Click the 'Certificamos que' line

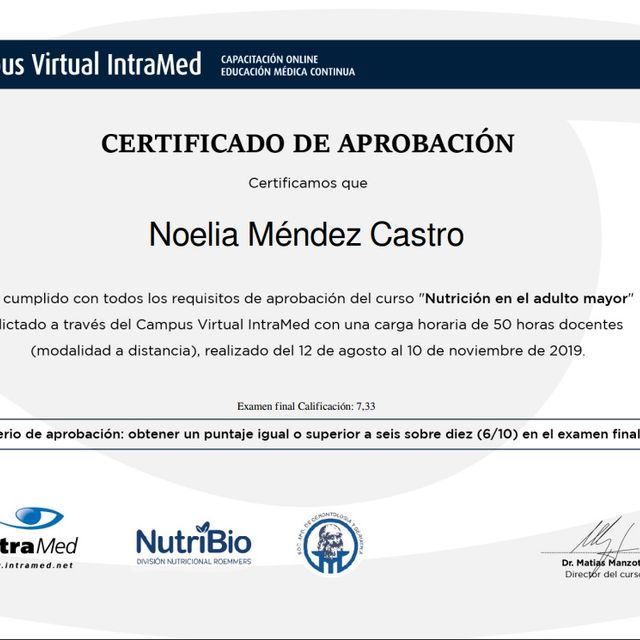308,183
